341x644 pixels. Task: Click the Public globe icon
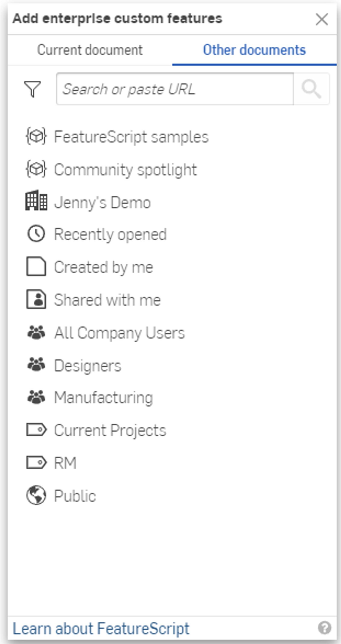point(36,495)
